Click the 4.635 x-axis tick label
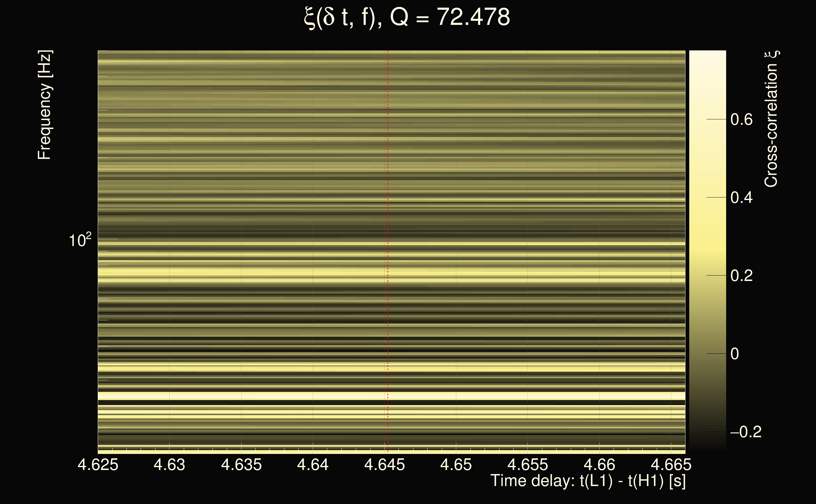The width and height of the screenshot is (816, 504). point(241,465)
